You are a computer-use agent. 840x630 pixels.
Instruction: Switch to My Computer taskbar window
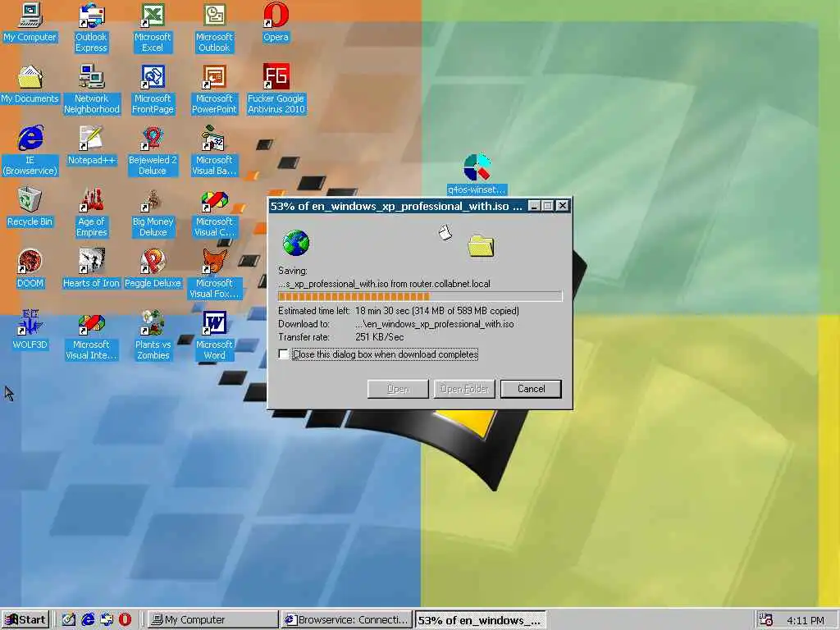click(212, 620)
